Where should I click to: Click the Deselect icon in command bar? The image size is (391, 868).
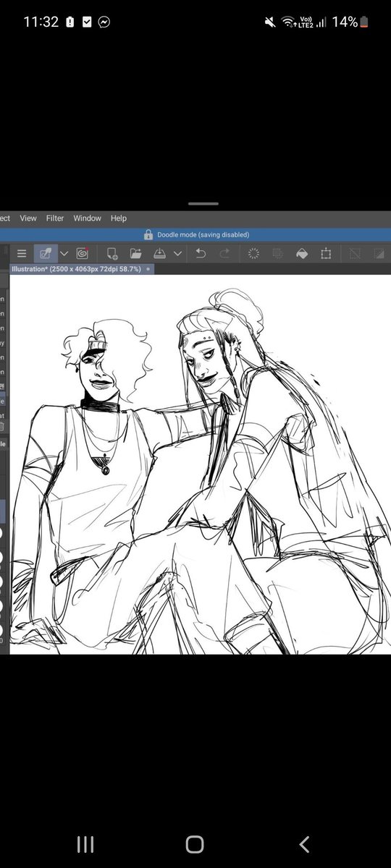(x=355, y=253)
